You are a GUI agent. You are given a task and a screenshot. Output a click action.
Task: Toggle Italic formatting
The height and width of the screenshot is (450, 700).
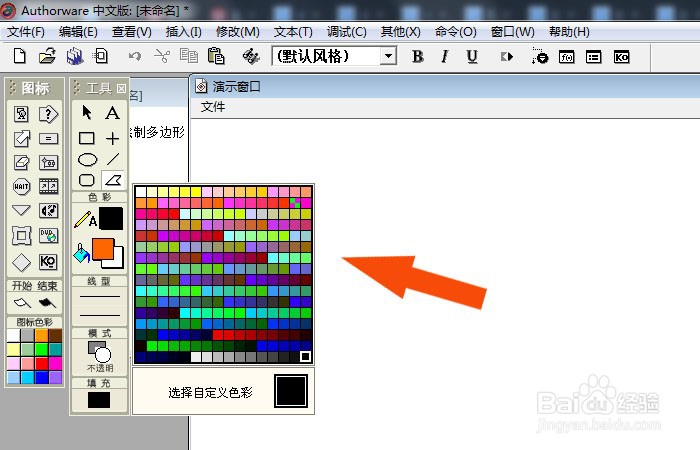445,56
